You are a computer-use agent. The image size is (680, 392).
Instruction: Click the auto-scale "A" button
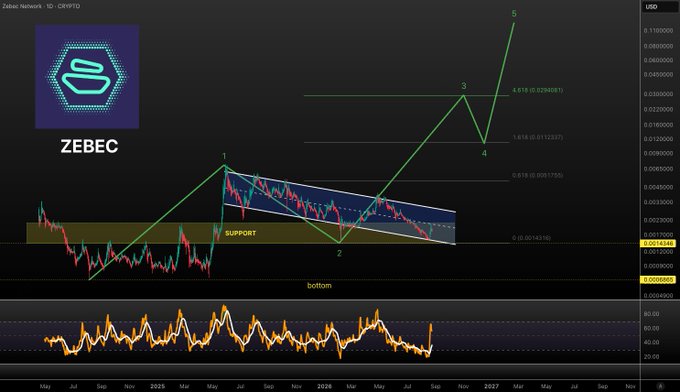pos(660,386)
